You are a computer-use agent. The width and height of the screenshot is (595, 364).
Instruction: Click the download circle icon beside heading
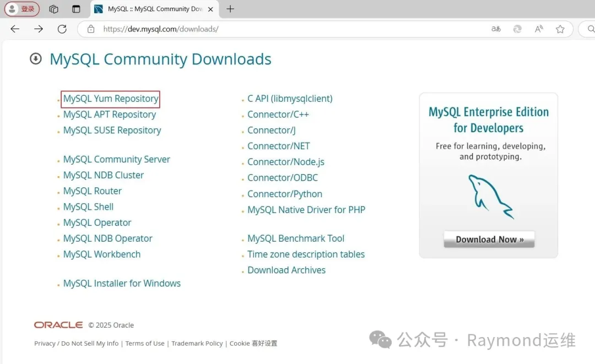point(36,59)
